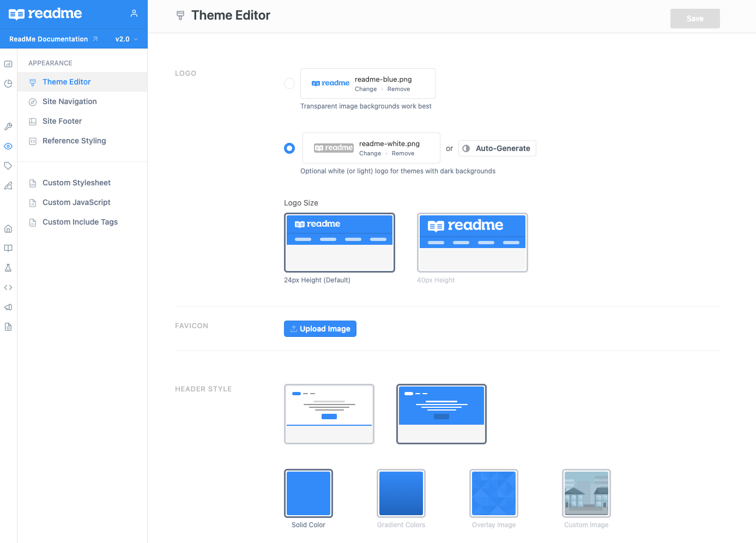Select the readme-blue.png logo radio button
756x543 pixels.
[289, 83]
